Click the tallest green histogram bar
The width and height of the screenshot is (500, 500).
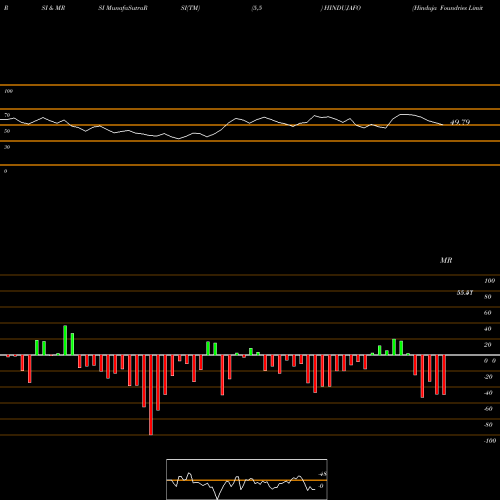point(65,340)
